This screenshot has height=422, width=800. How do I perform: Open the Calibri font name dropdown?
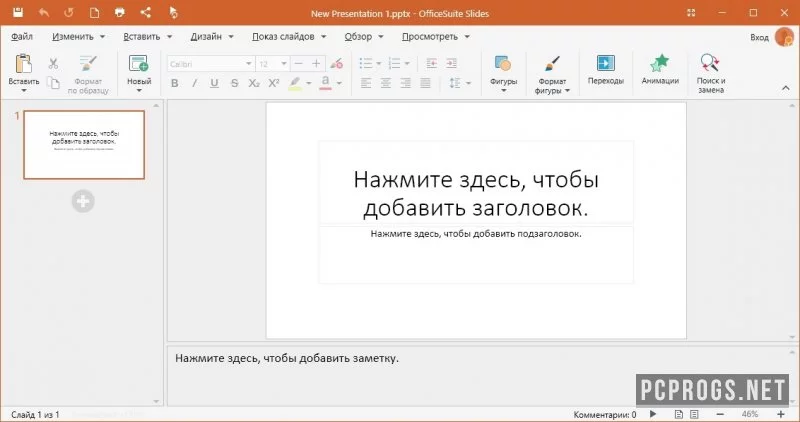248,64
